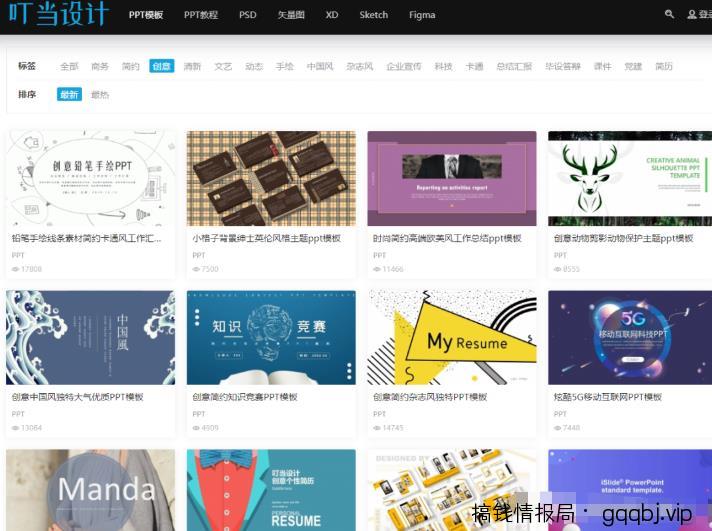Filter by the 企业宣传 tag
Viewport: 712px width, 531px height.
(404, 66)
